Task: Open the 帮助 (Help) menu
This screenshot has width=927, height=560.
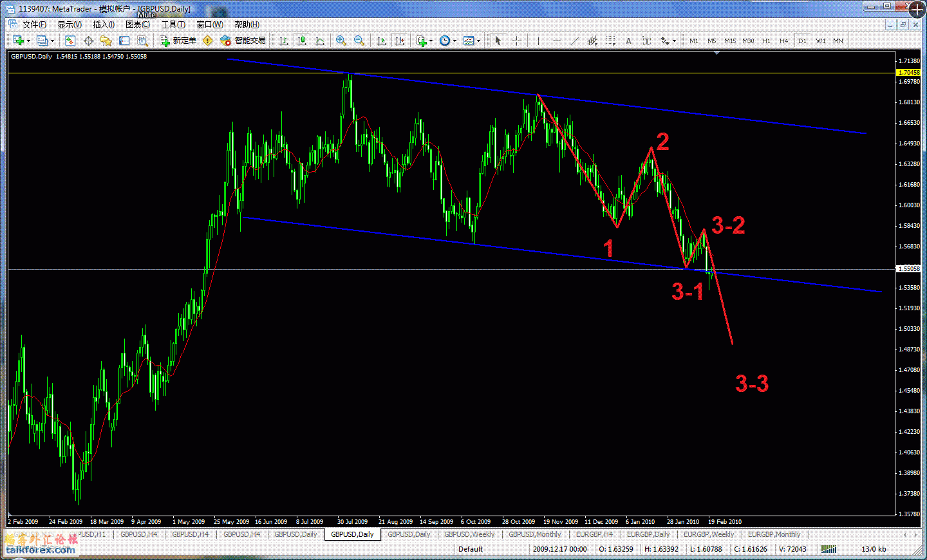Action: pos(247,24)
